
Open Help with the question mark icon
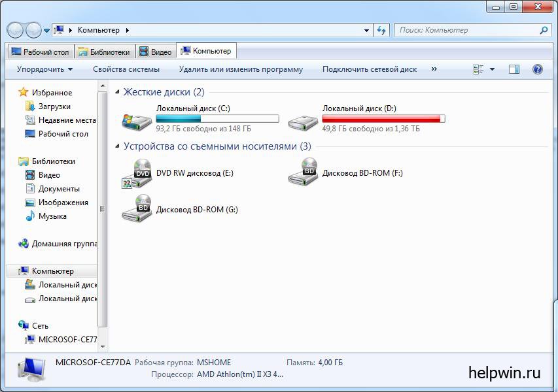click(538, 69)
